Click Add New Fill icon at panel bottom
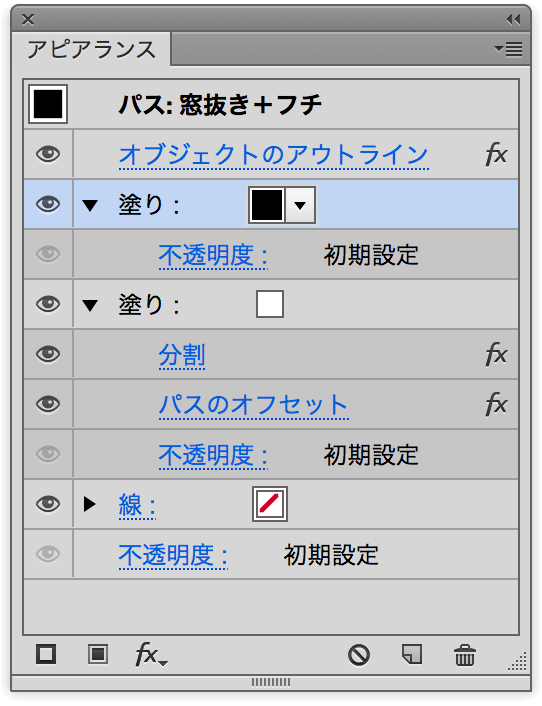Viewport: 542px width, 706px height. pos(98,654)
